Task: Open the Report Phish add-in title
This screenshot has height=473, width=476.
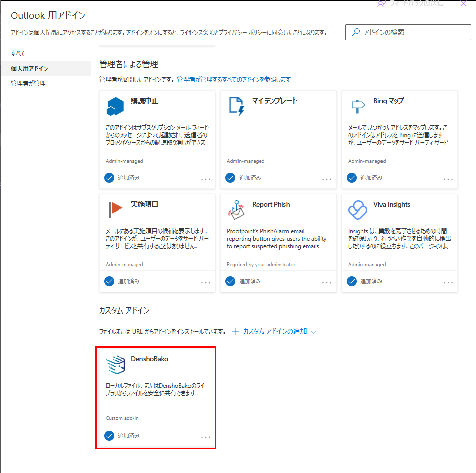Action: 271,204
